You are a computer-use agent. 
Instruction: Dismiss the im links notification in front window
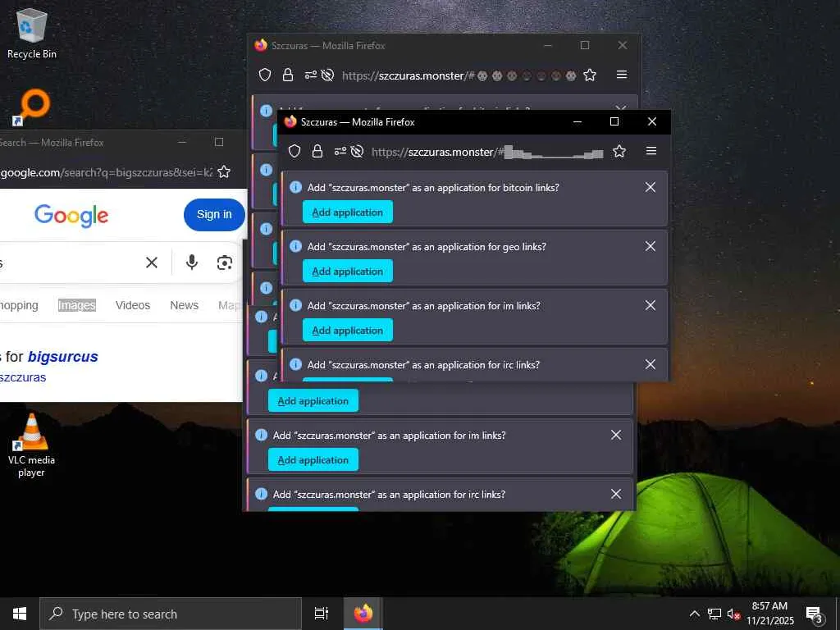(650, 305)
